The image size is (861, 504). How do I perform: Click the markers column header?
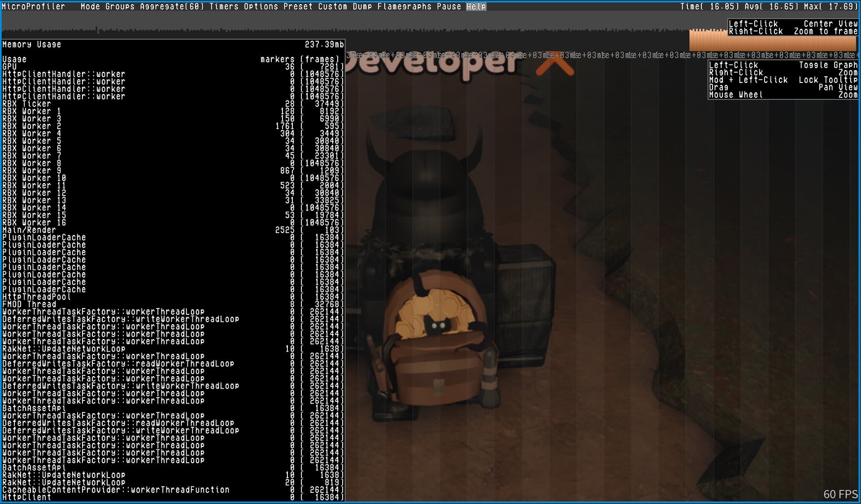[x=278, y=59]
